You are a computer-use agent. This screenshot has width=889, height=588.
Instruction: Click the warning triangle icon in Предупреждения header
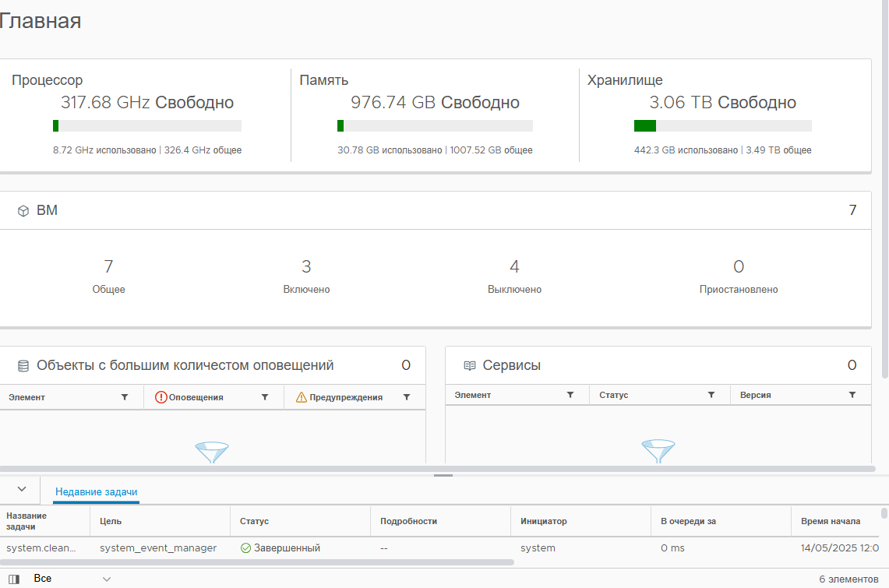click(x=301, y=397)
